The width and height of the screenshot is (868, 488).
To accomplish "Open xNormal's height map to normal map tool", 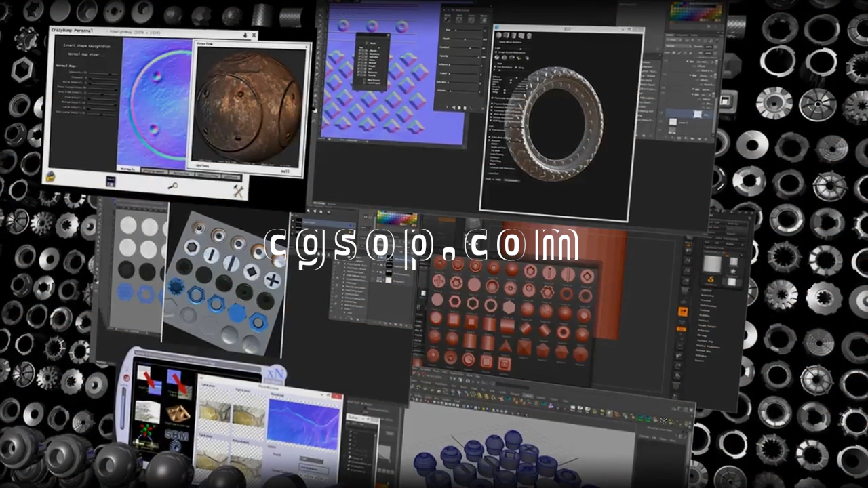I will point(149,380).
